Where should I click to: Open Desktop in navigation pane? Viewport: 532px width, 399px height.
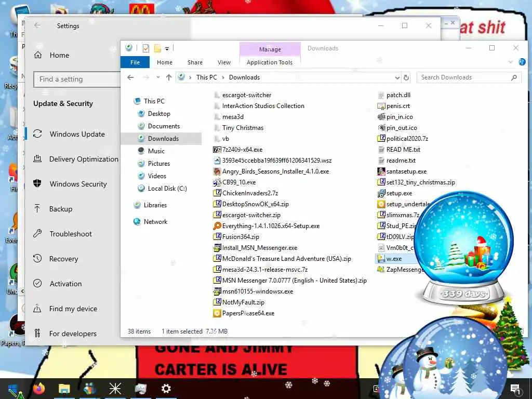(x=159, y=114)
